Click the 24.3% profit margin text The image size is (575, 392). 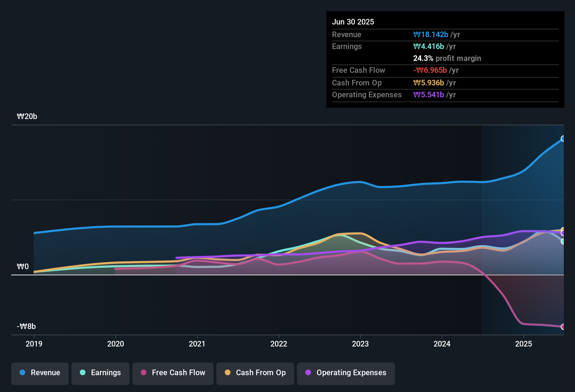pyautogui.click(x=447, y=58)
